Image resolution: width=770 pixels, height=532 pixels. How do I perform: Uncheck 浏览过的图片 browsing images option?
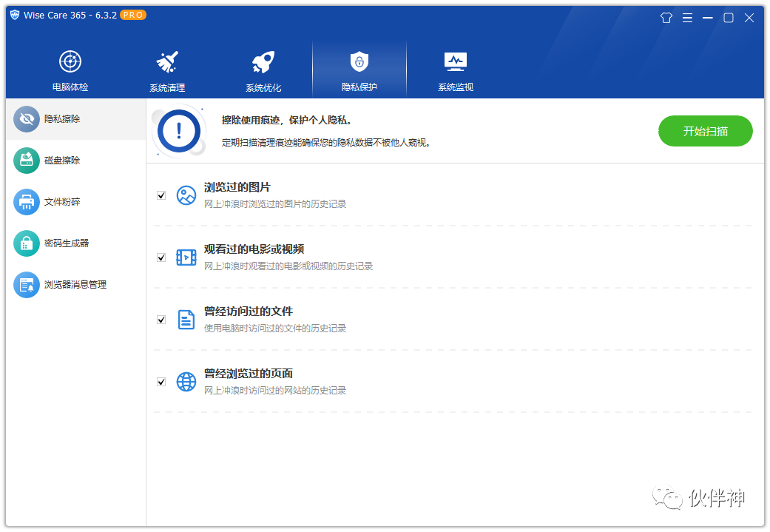pos(161,195)
